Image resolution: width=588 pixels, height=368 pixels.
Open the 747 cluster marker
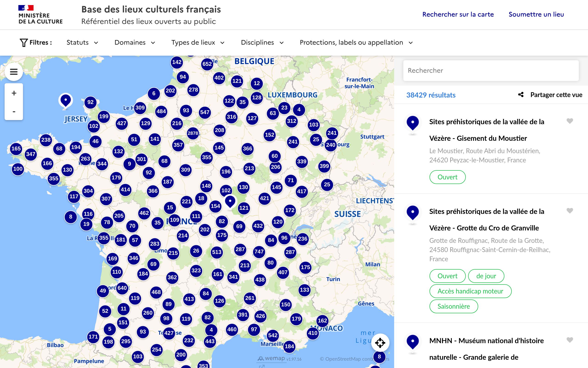tap(259, 251)
